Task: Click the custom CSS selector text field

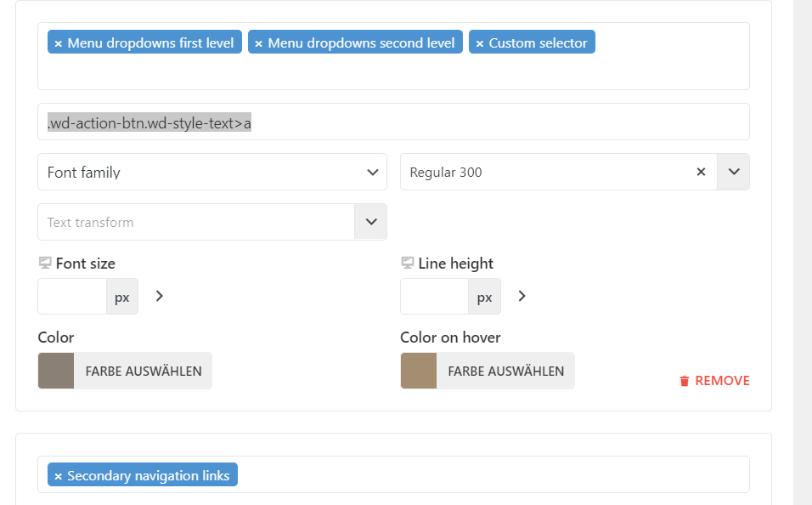Action: 393,122
